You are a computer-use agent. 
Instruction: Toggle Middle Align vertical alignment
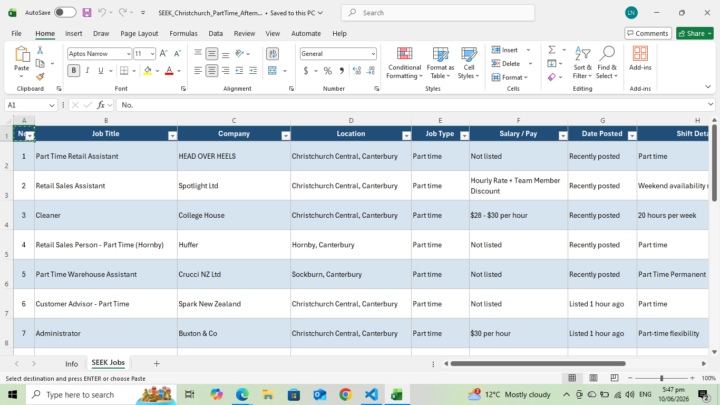coord(212,54)
